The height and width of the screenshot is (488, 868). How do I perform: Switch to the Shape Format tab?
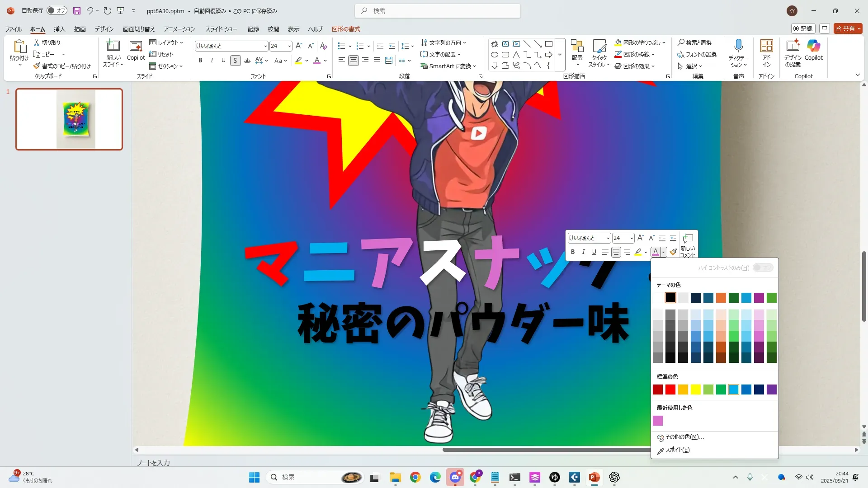coord(346,29)
